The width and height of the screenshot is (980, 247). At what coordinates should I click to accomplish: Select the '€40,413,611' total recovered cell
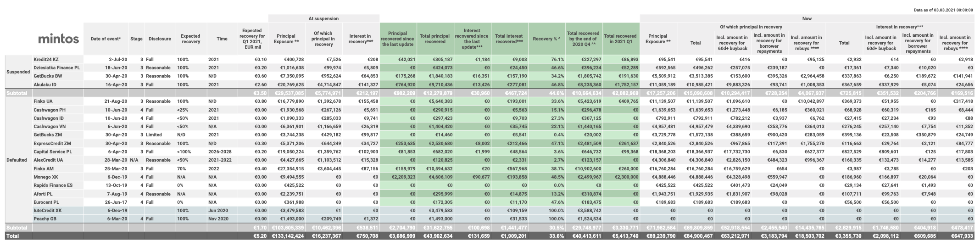pyautogui.click(x=585, y=236)
